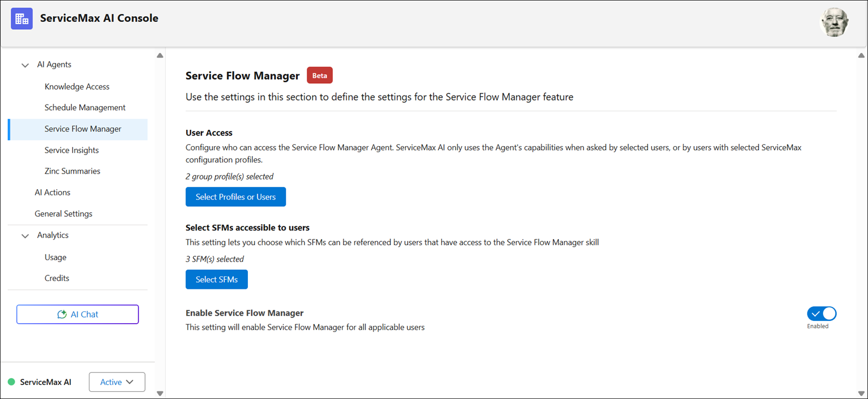Click "Select SFMs accessible to users" heading
Image resolution: width=868 pixels, height=399 pixels.
click(247, 228)
